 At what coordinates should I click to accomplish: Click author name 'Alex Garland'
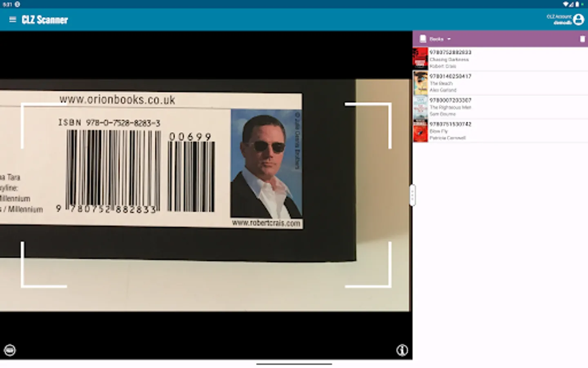(443, 90)
